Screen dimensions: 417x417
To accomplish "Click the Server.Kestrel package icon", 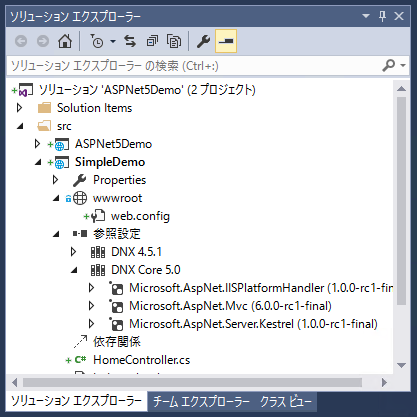I will pyautogui.click(x=116, y=324).
